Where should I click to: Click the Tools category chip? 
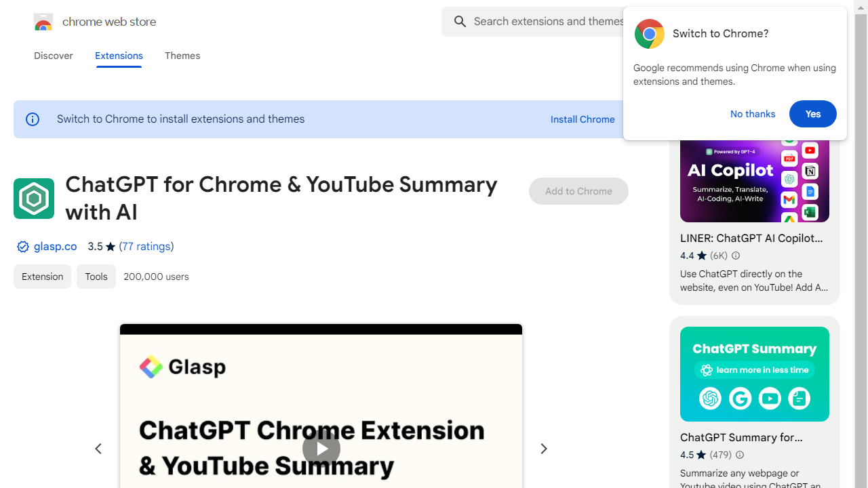click(x=96, y=277)
